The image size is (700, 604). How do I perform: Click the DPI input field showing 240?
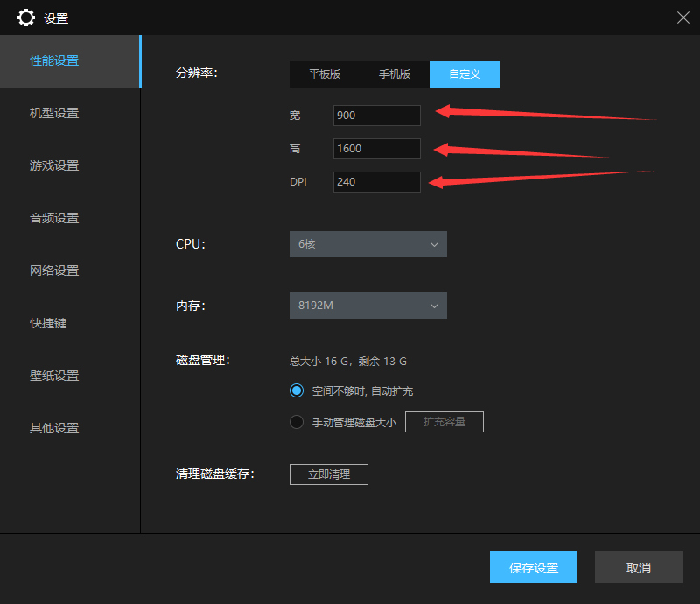click(x=376, y=182)
